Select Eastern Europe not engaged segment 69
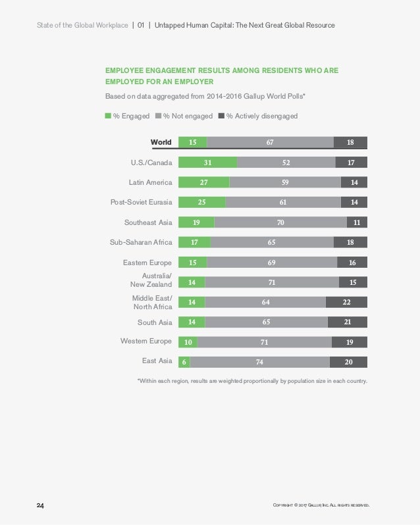 pos(272,262)
